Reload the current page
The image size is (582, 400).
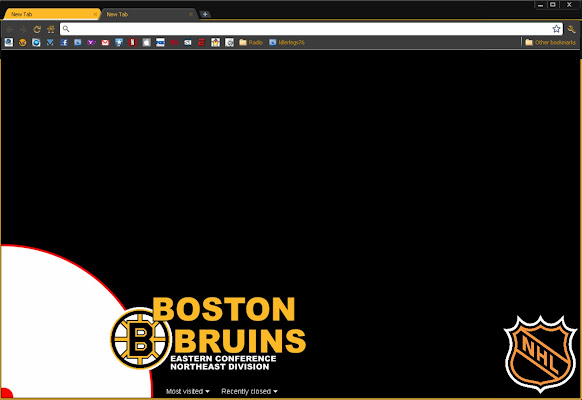[37, 29]
